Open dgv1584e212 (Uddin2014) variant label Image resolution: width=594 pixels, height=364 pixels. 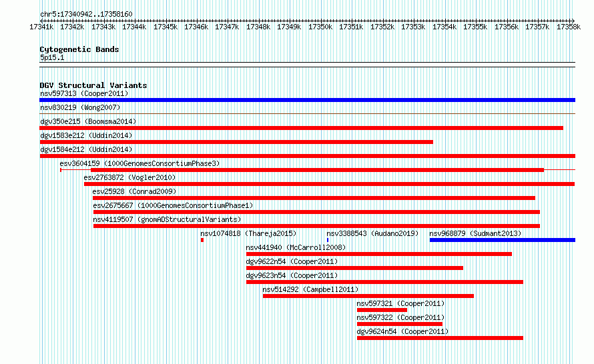coord(86,149)
